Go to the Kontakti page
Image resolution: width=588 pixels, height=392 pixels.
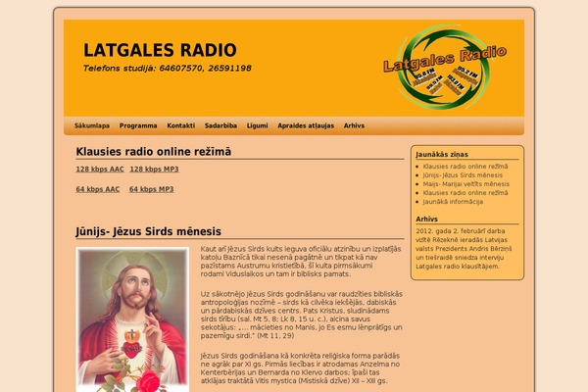pyautogui.click(x=180, y=125)
